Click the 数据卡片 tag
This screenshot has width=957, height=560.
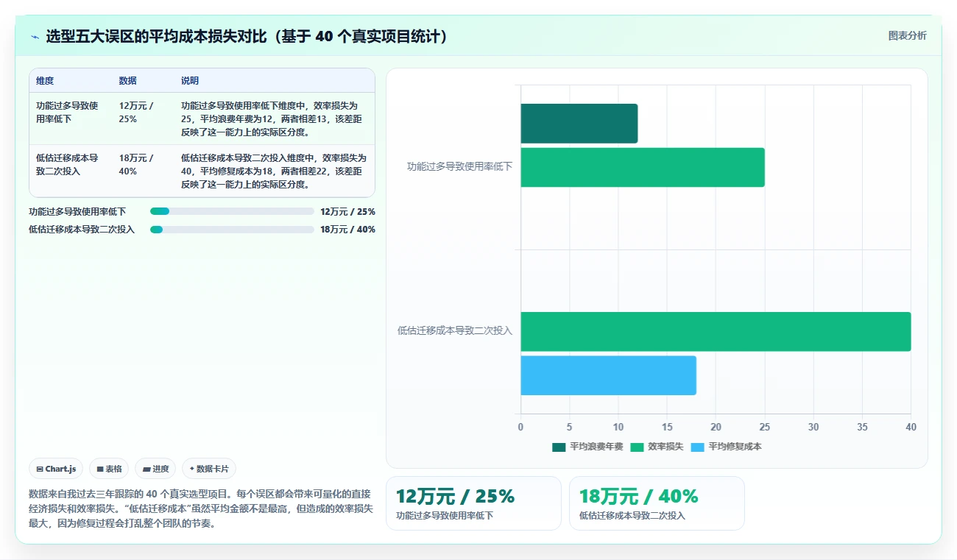click(x=209, y=469)
